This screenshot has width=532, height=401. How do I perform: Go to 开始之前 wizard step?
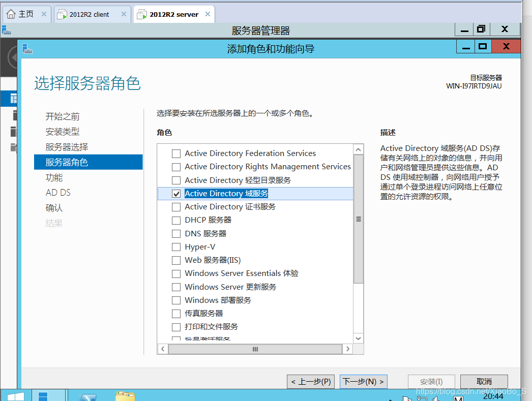[x=63, y=116]
